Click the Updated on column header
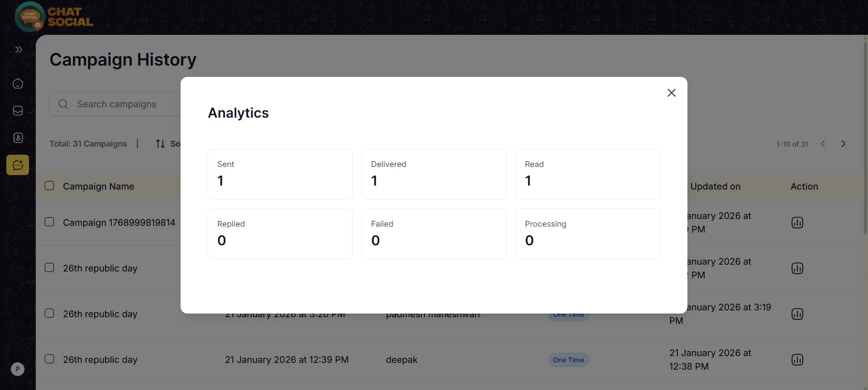The width and height of the screenshot is (868, 390). [715, 186]
